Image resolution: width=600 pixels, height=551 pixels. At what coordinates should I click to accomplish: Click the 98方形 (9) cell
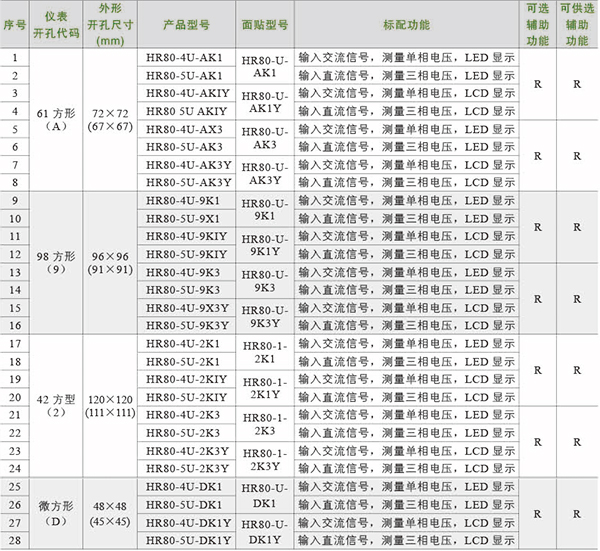click(x=56, y=262)
